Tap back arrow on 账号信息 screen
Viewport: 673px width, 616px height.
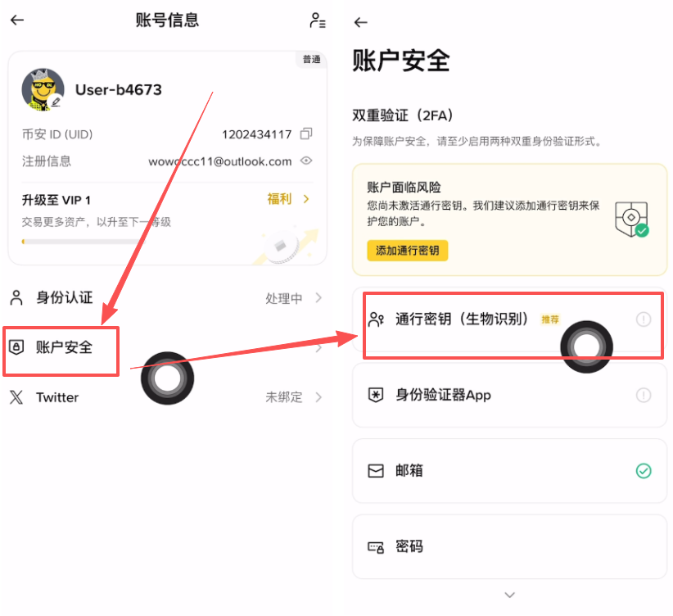(17, 20)
